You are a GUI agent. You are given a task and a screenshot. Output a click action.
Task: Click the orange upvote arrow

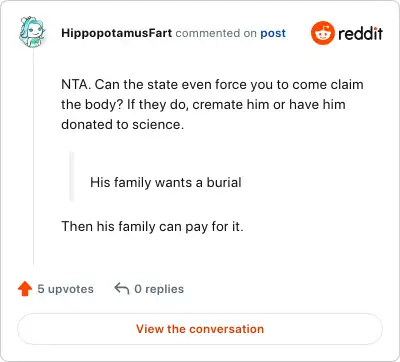click(25, 289)
